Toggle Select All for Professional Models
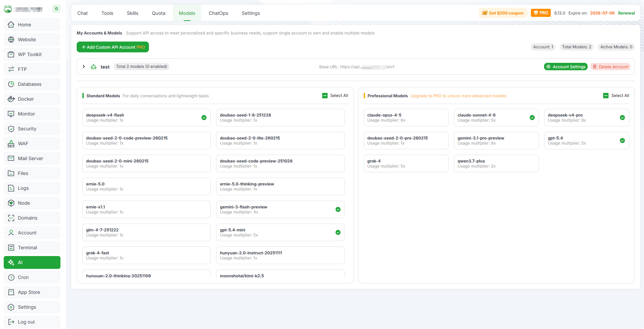Image resolution: width=644 pixels, height=329 pixels. pos(606,96)
